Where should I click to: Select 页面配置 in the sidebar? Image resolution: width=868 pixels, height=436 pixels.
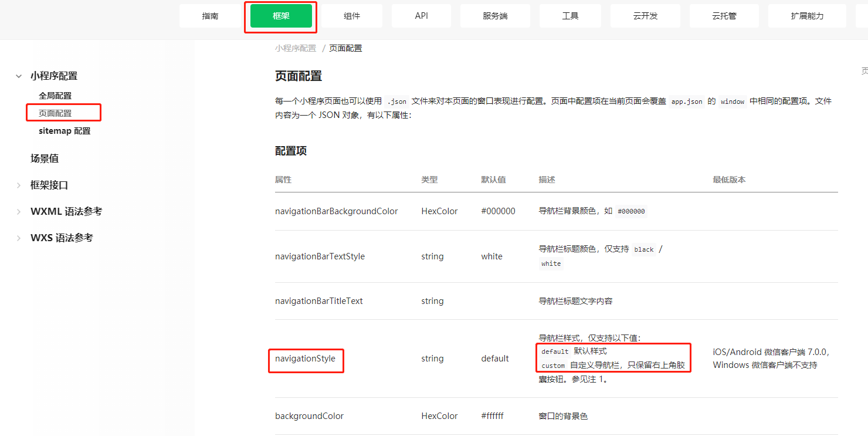55,113
